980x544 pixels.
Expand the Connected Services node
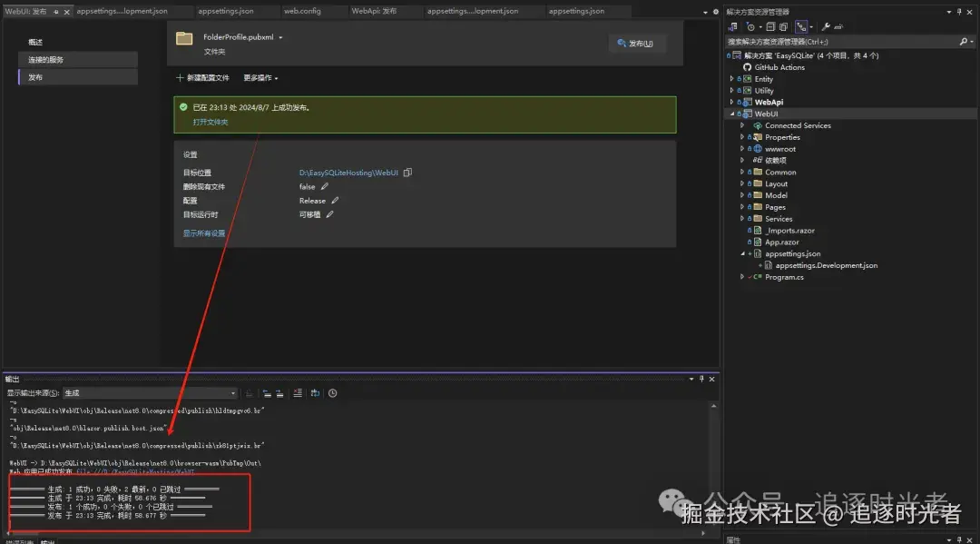tap(742, 125)
